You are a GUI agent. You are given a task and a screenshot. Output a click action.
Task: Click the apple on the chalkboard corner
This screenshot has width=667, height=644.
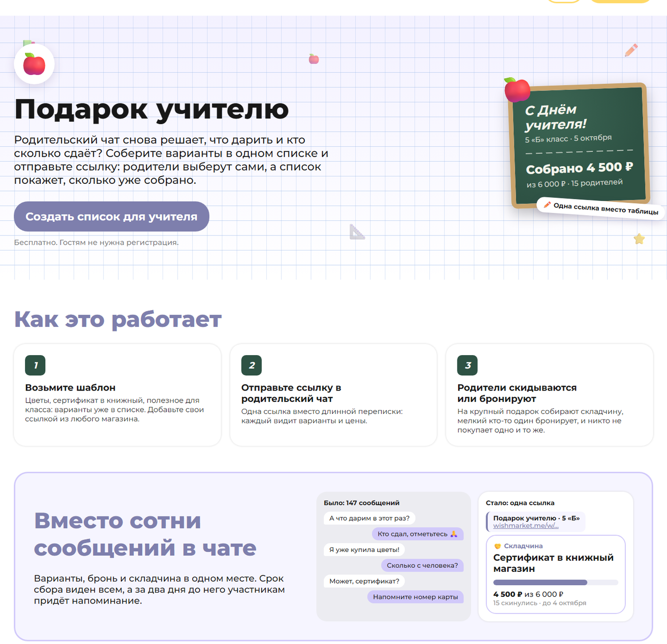[x=517, y=89]
